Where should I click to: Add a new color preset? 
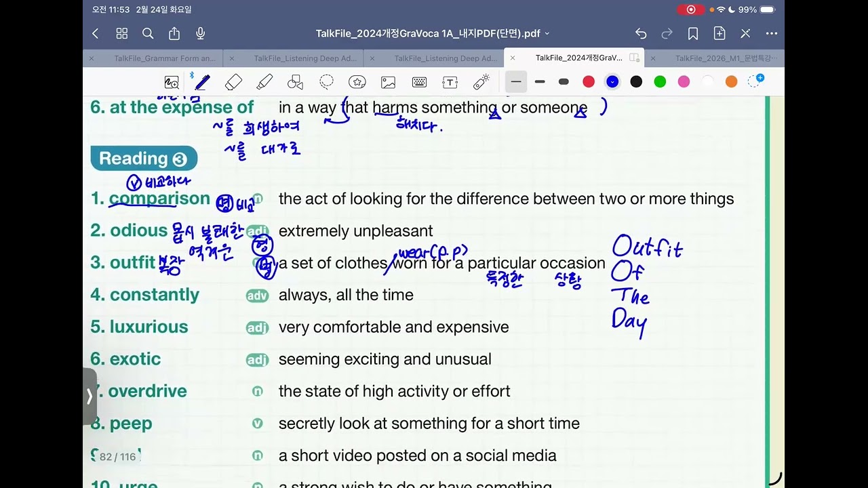pos(755,81)
